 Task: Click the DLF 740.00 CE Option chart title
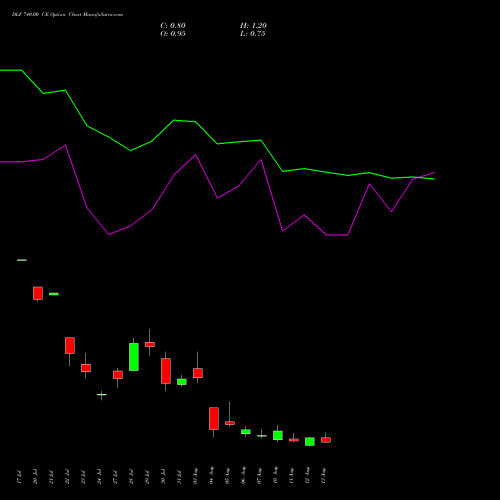67,15
